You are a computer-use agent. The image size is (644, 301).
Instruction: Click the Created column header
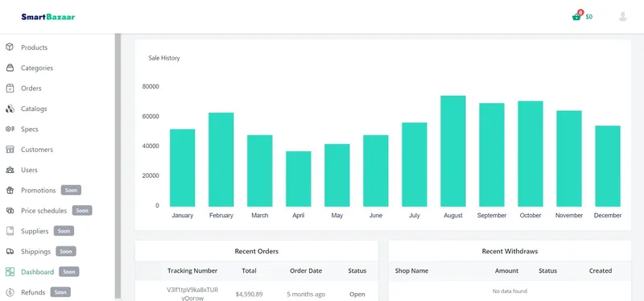(x=601, y=270)
